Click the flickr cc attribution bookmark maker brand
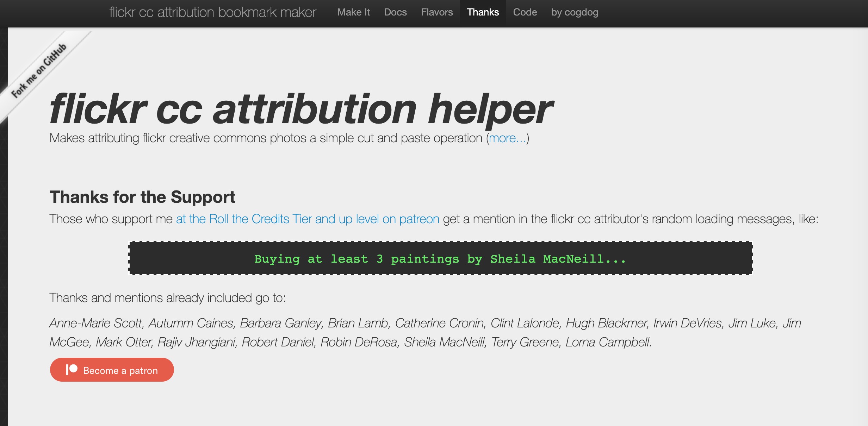The width and height of the screenshot is (868, 426). click(213, 12)
